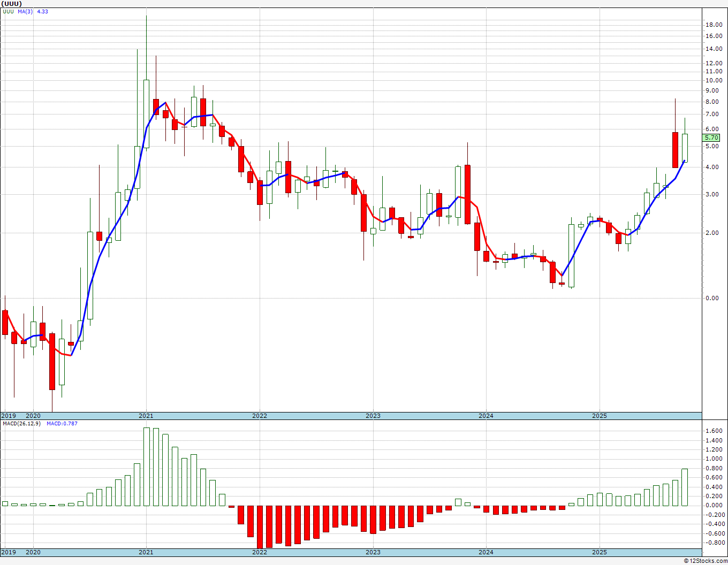The width and height of the screenshot is (728, 565).
Task: Select the 1.400 MACD axis label
Action: tap(714, 440)
